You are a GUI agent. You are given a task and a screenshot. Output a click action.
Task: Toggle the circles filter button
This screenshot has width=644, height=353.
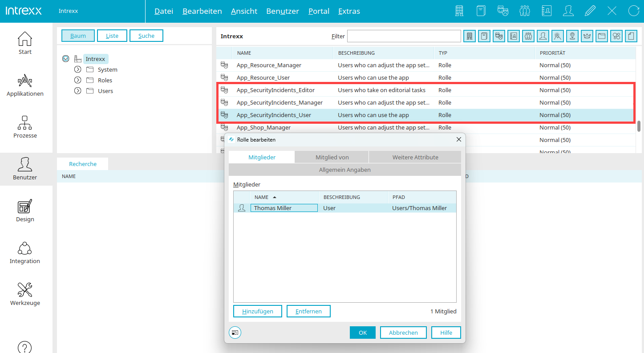click(616, 36)
